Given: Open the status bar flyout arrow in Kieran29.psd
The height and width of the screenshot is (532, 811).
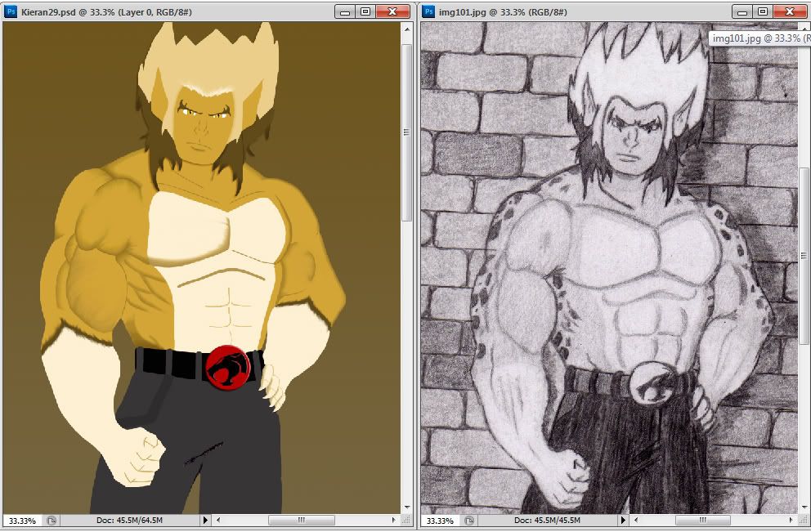Looking at the screenshot, I should (205, 520).
